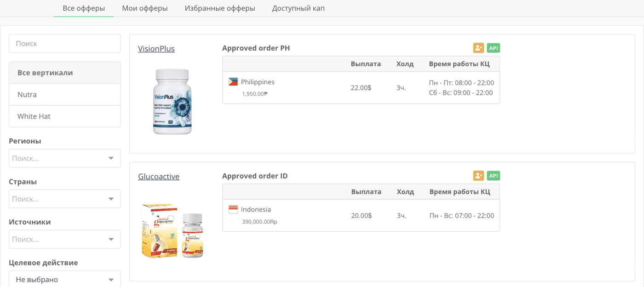Screen dimensions: 644x287
Task: Click the Approved order PH heading
Action: point(256,48)
